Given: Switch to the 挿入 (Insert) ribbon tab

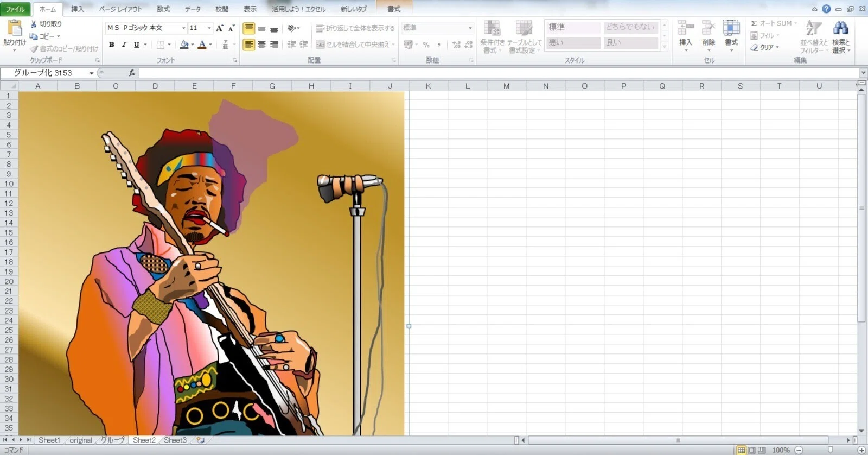Looking at the screenshot, I should 78,9.
